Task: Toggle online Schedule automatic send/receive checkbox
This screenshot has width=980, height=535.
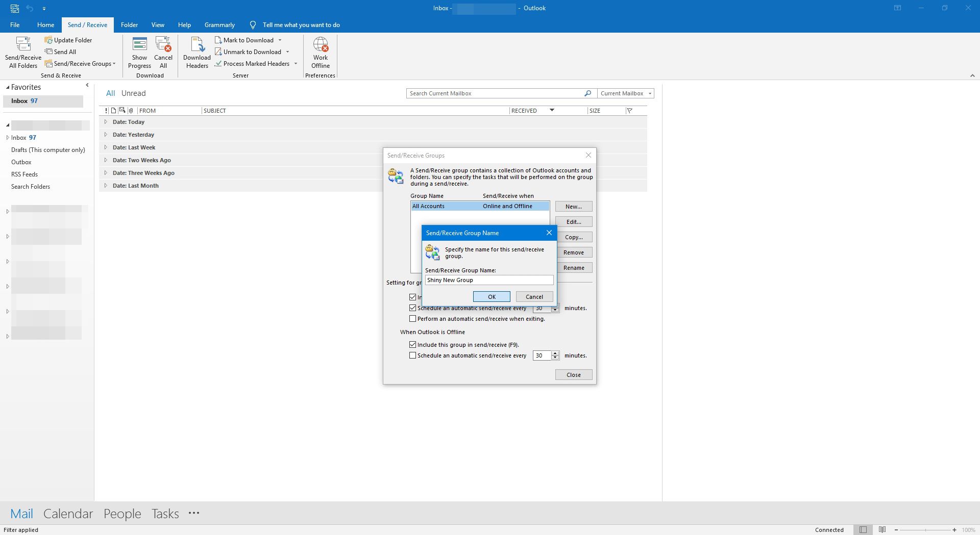Action: pyautogui.click(x=413, y=308)
